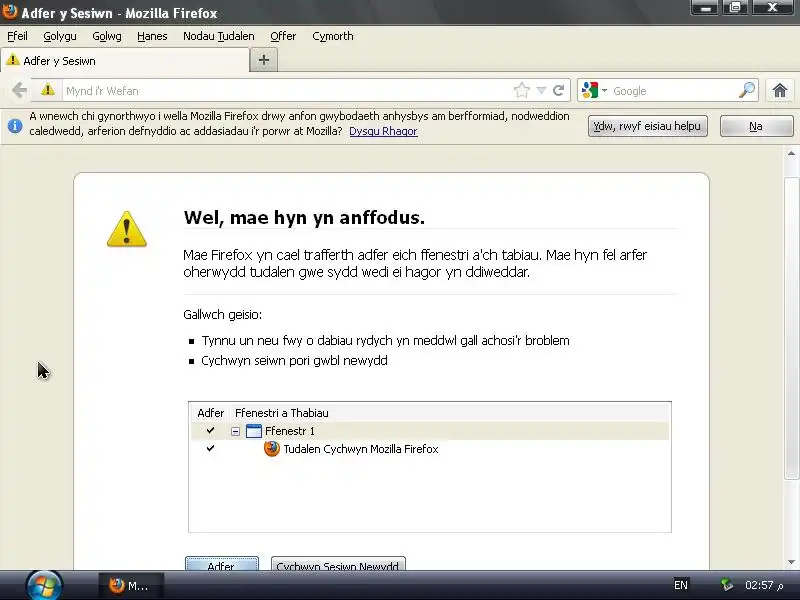Click the Adfer restore button
Viewport: 800px width, 600px height.
pos(221,563)
